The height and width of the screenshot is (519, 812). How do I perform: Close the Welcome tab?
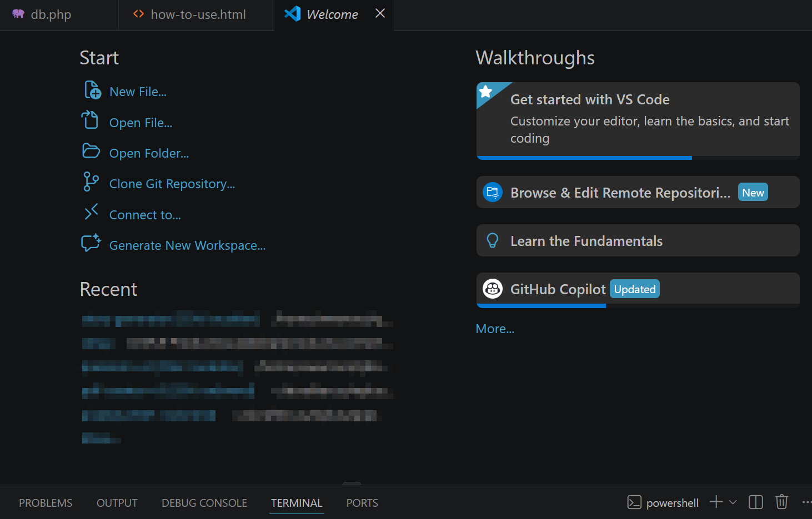(380, 13)
